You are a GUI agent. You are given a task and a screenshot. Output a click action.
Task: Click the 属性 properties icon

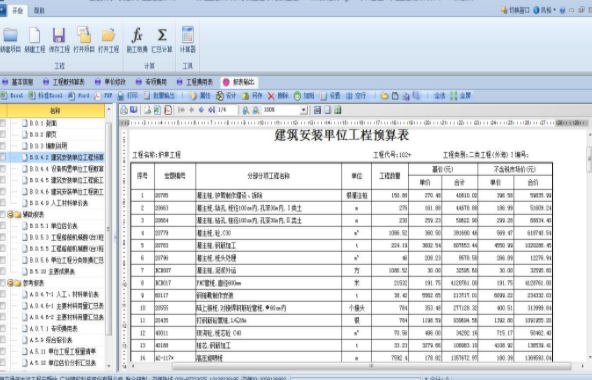pos(193,96)
